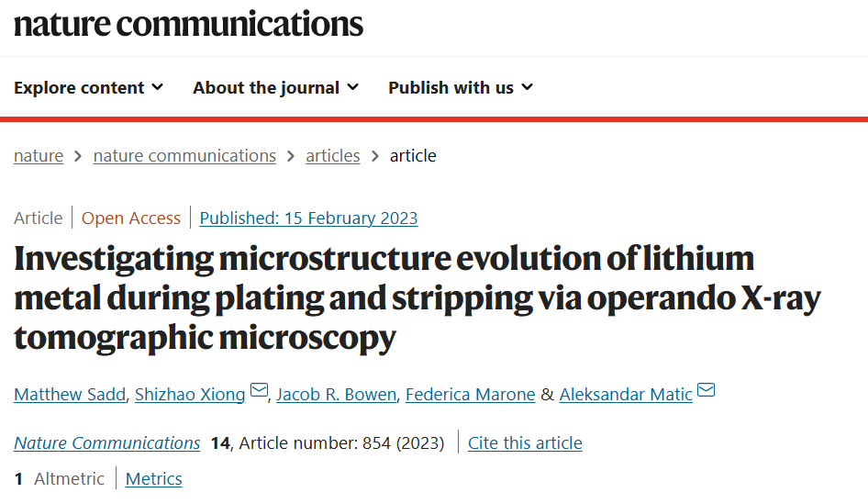Go to the nature breadcrumb link
The image size is (868, 504).
pyautogui.click(x=39, y=156)
